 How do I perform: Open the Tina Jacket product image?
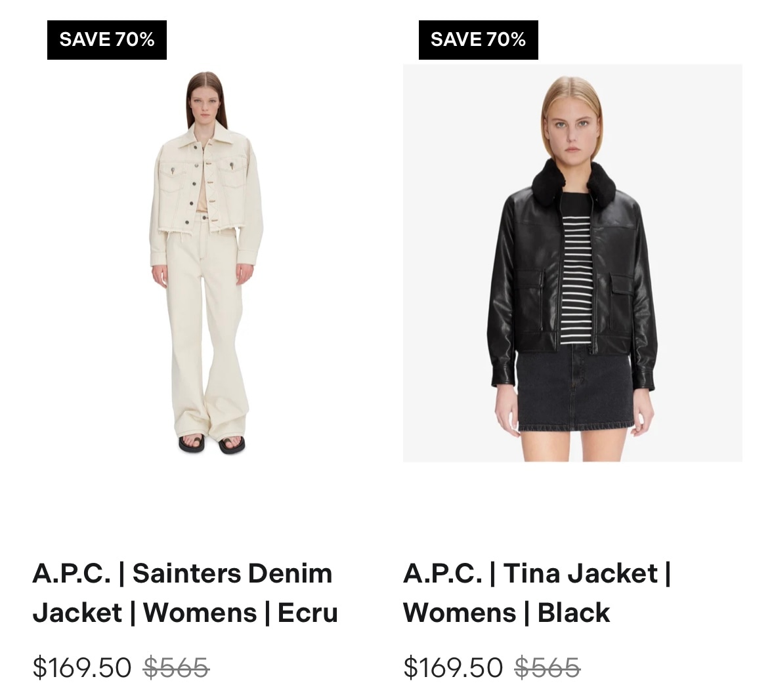[572, 263]
